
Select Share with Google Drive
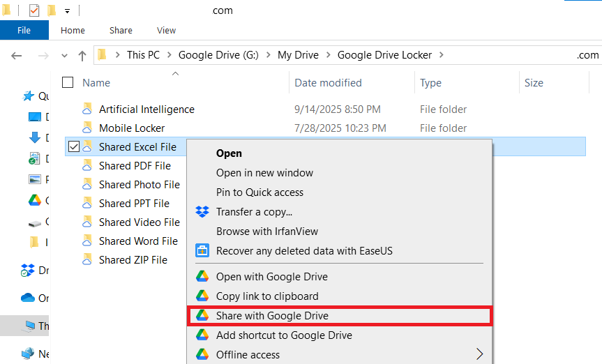pyautogui.click(x=272, y=316)
